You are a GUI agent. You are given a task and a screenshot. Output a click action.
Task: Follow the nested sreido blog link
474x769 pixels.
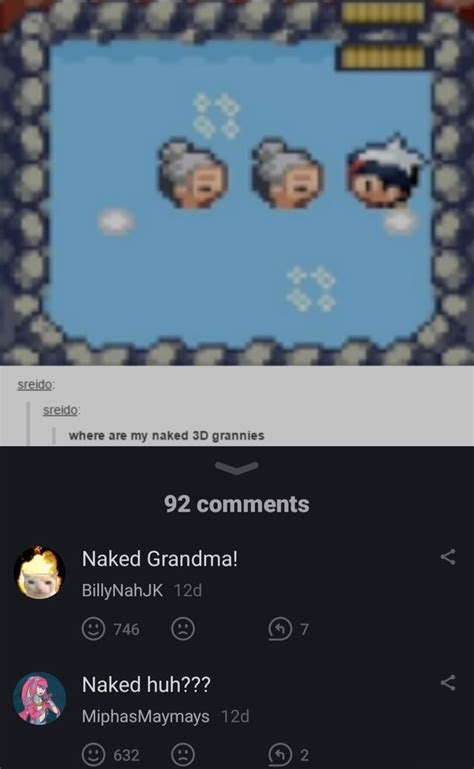coord(60,410)
